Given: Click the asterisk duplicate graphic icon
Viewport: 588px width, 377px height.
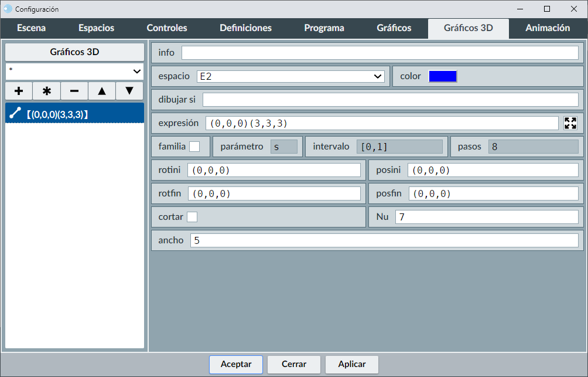Looking at the screenshot, I should [47, 91].
